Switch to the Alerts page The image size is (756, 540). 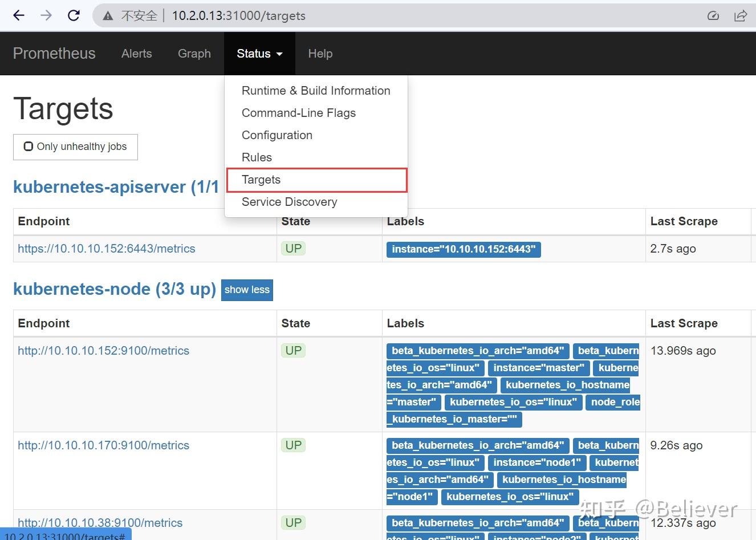pyautogui.click(x=136, y=53)
